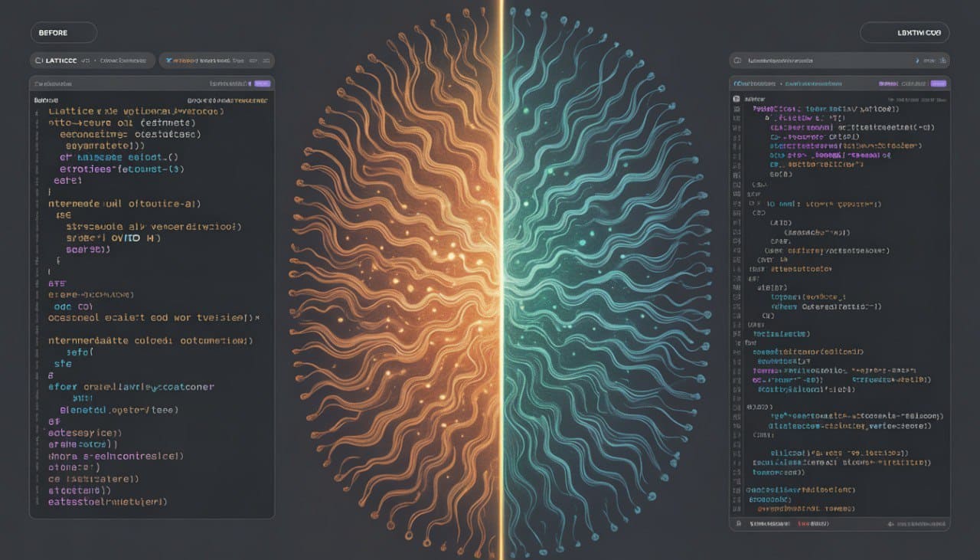980x560 pixels.
Task: Toggle the purple pill switch in the right editor header
Action: pyautogui.click(x=938, y=84)
